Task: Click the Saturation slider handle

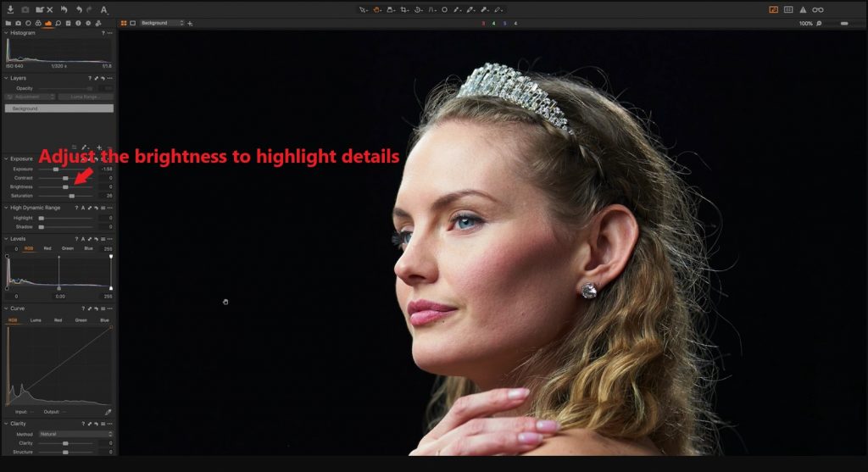Action: [x=72, y=196]
